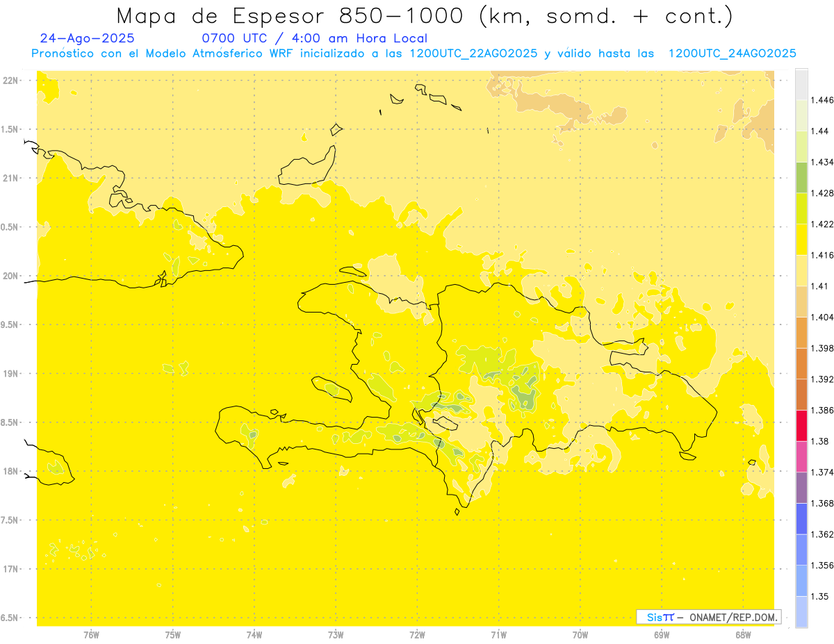
Task: Click the "9.5N" latitude label
Action: pos(10,325)
